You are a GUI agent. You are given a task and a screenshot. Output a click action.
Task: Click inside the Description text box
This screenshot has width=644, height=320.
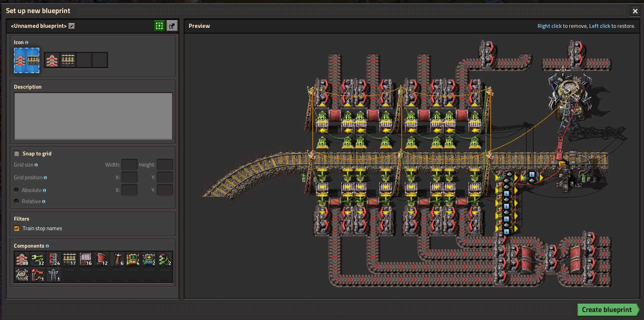coord(93,116)
